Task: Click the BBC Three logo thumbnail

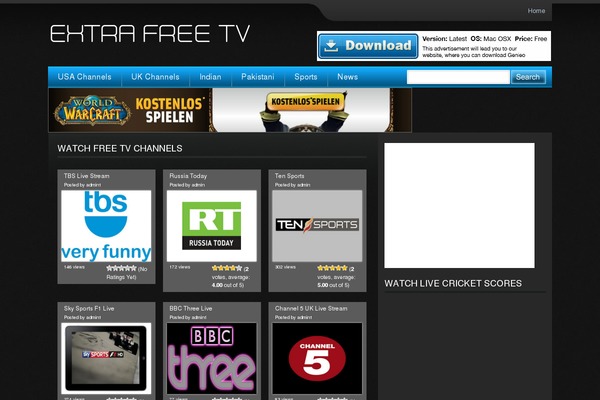Action: click(x=212, y=358)
